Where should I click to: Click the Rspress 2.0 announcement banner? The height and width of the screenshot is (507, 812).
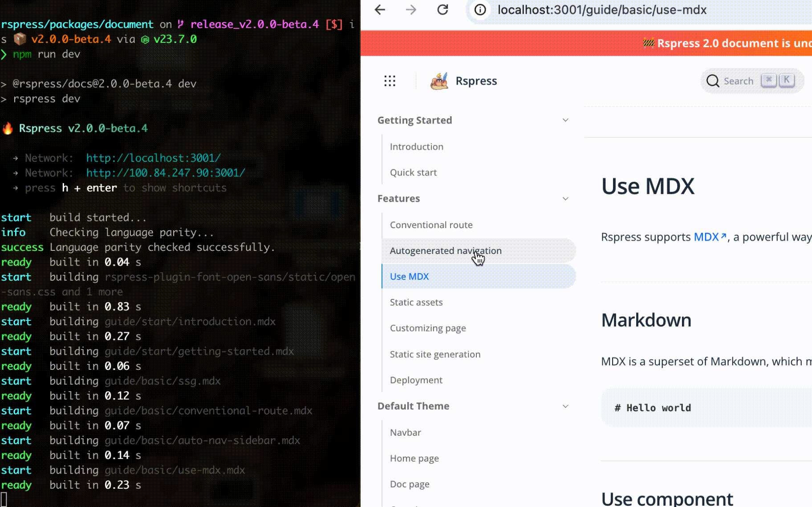click(730, 43)
